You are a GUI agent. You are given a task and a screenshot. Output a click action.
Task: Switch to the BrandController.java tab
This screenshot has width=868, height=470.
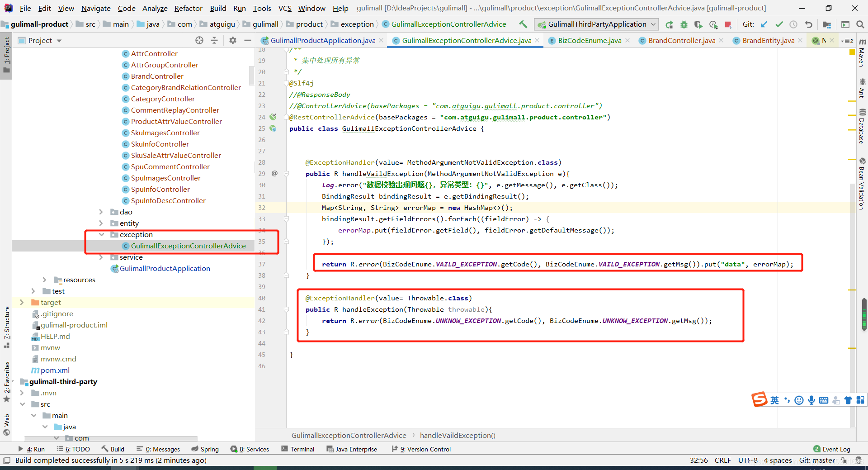[681, 41]
